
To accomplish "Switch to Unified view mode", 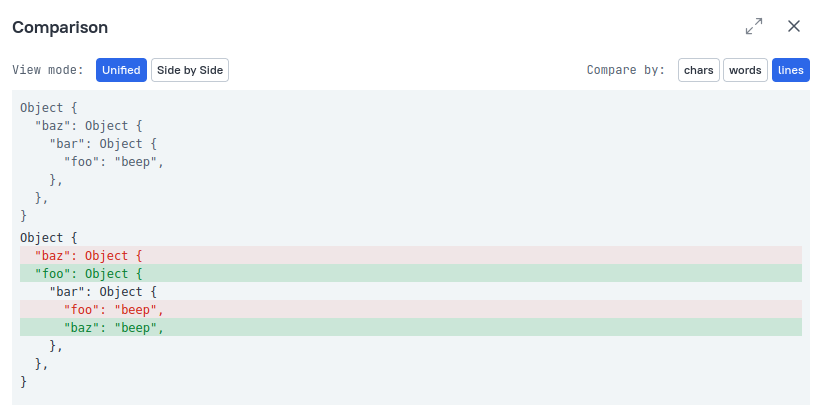I will click(x=121, y=70).
